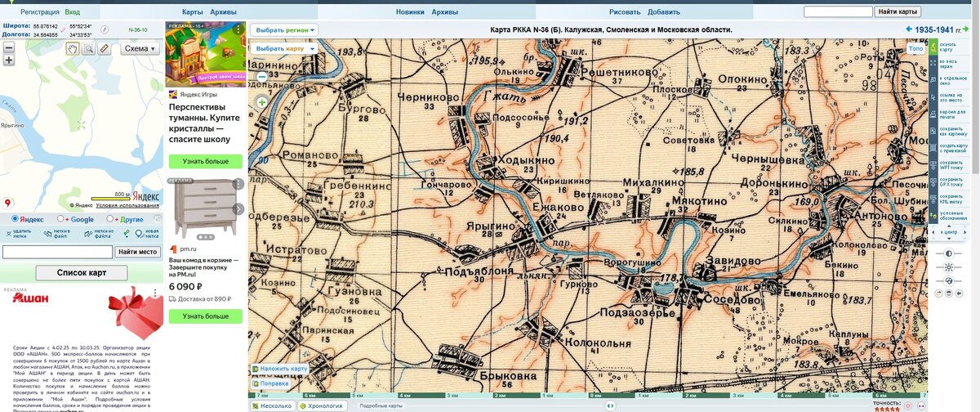Click 'Условия использования' link on mini map
Screen dimensions: 980x412
pos(127,205)
